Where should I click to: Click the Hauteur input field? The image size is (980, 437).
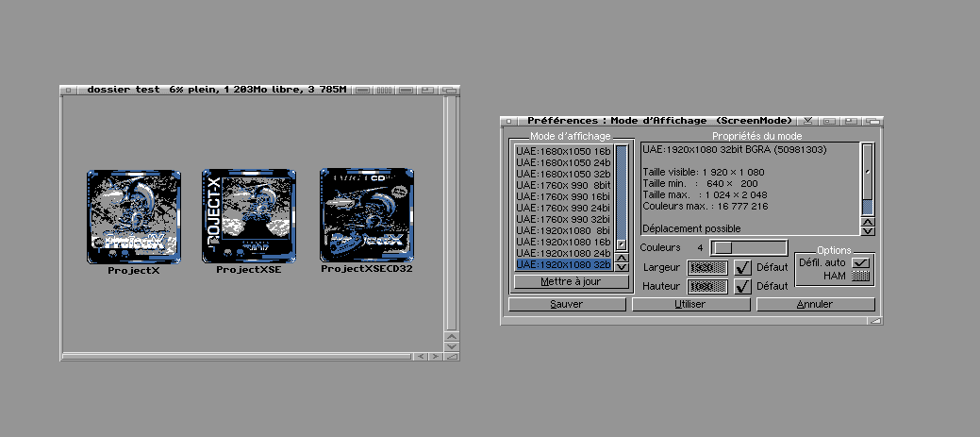707,286
